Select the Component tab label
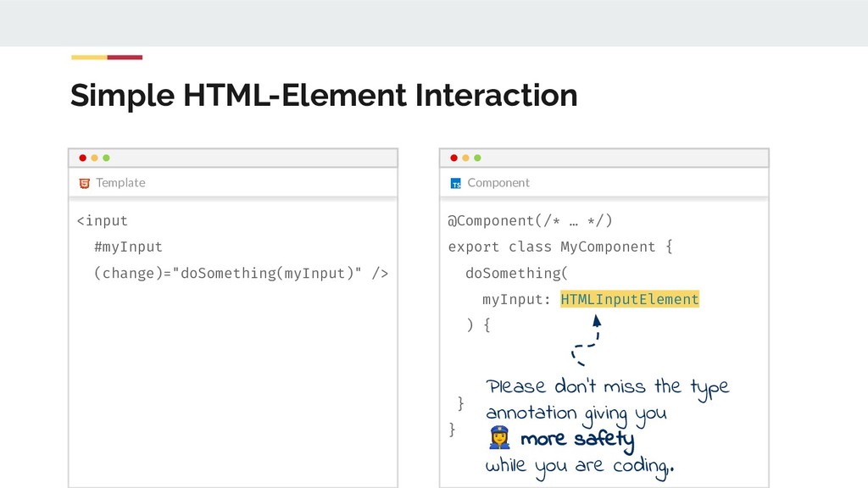868x488 pixels. click(x=498, y=183)
